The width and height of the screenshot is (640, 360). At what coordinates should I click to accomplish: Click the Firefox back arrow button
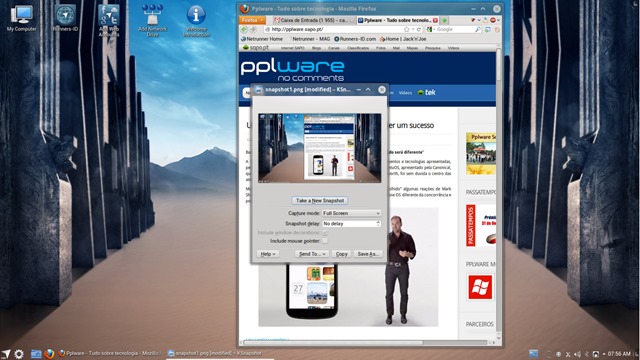[244, 29]
